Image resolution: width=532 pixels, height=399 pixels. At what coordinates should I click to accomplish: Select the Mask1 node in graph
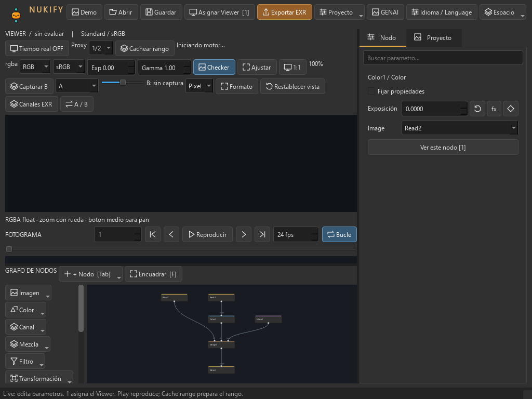point(268,320)
